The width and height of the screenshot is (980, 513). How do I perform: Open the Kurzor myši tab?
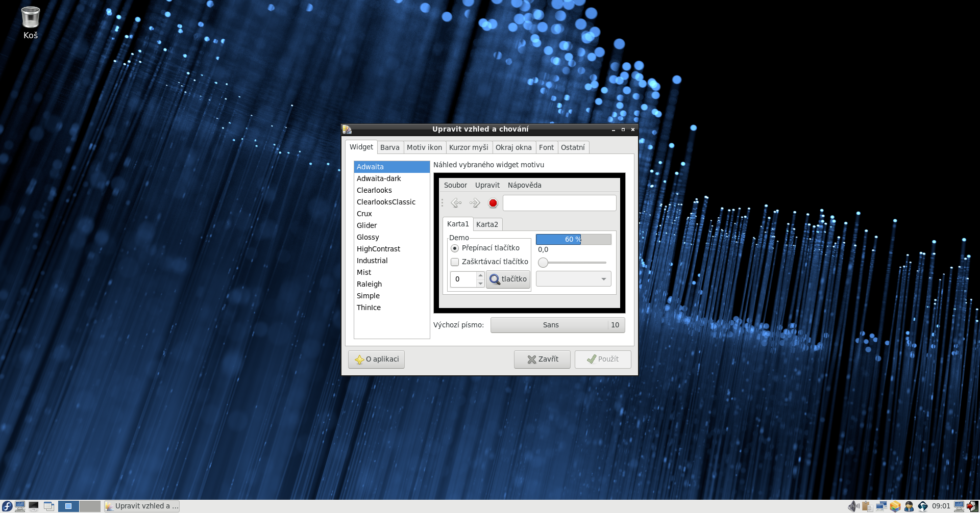point(468,147)
